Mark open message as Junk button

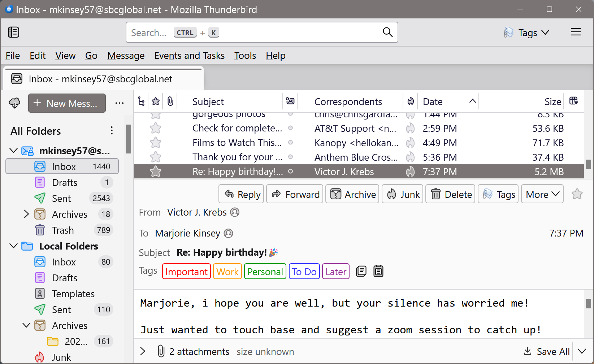point(402,194)
